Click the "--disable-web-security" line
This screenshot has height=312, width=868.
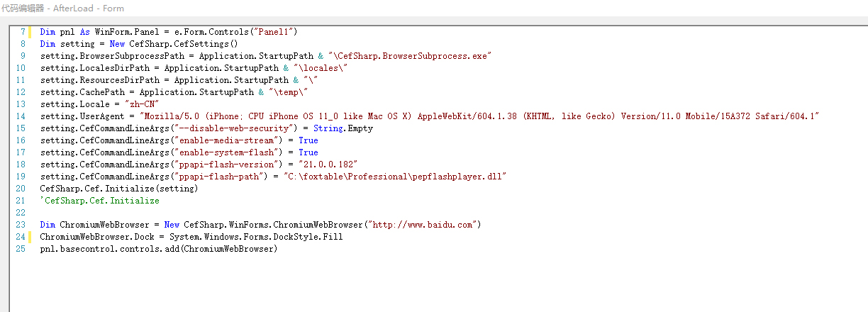pyautogui.click(x=206, y=128)
